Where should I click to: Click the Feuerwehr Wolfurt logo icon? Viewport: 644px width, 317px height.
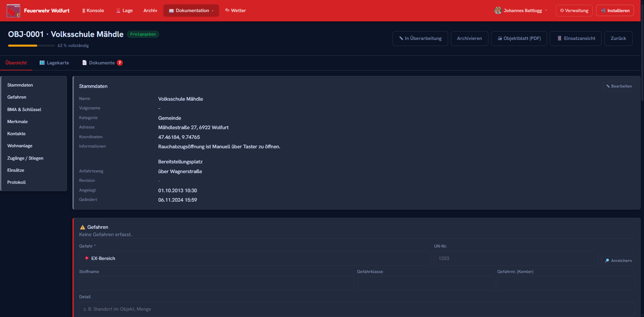[x=13, y=11]
